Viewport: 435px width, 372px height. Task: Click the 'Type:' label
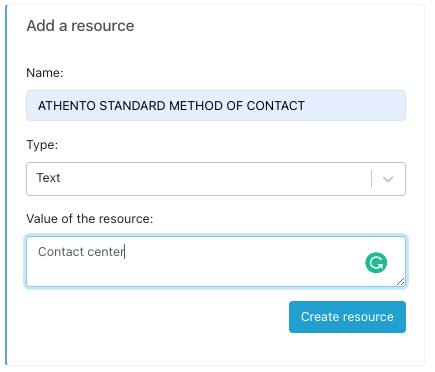[x=42, y=145]
